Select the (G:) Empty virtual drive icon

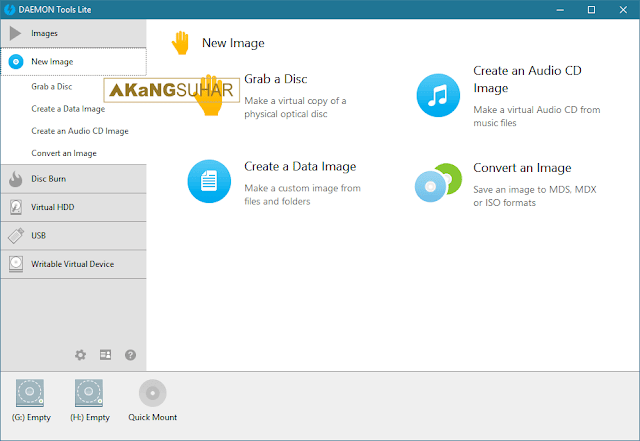[x=30, y=393]
